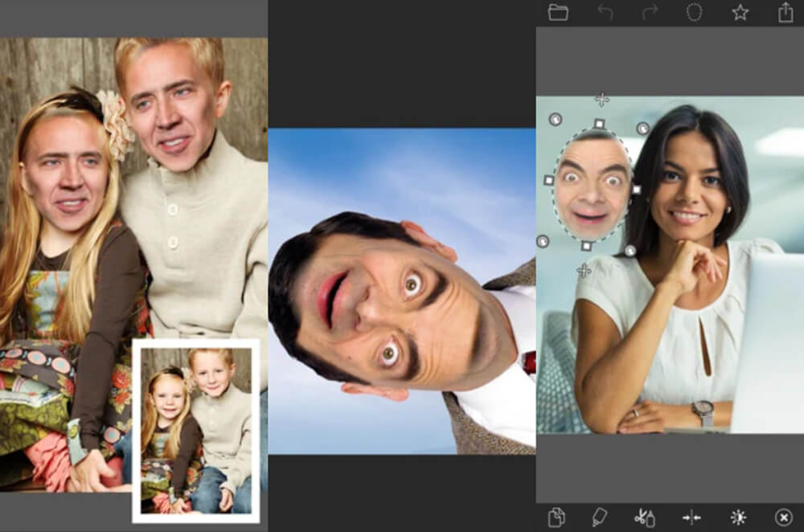Image resolution: width=804 pixels, height=532 pixels.
Task: Click the circled X delete button
Action: pos(783,518)
